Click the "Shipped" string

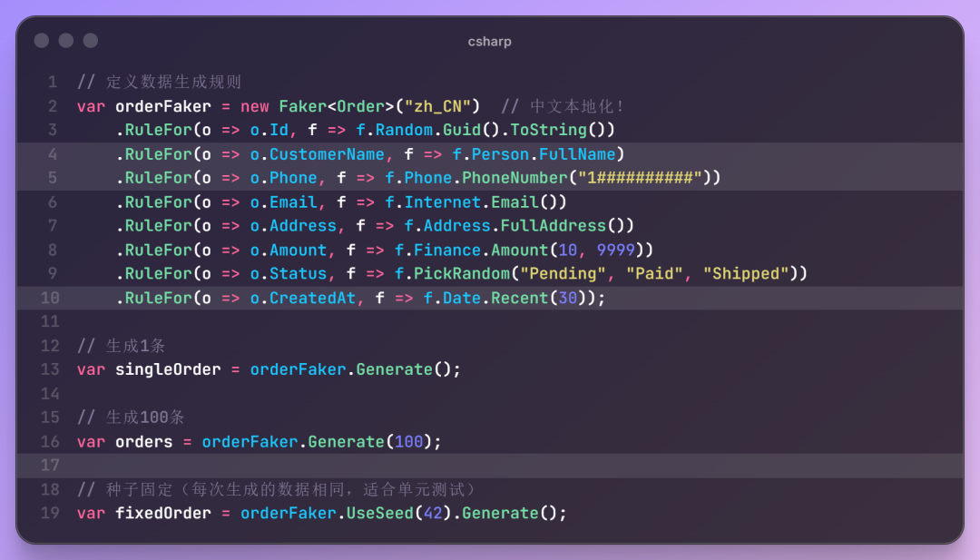pyautogui.click(x=746, y=274)
